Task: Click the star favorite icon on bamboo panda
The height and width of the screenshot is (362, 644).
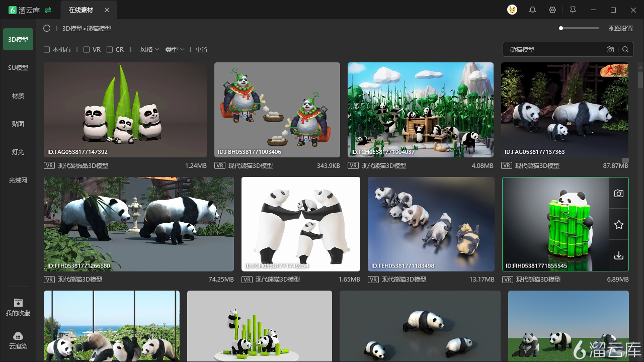Action: [619, 225]
